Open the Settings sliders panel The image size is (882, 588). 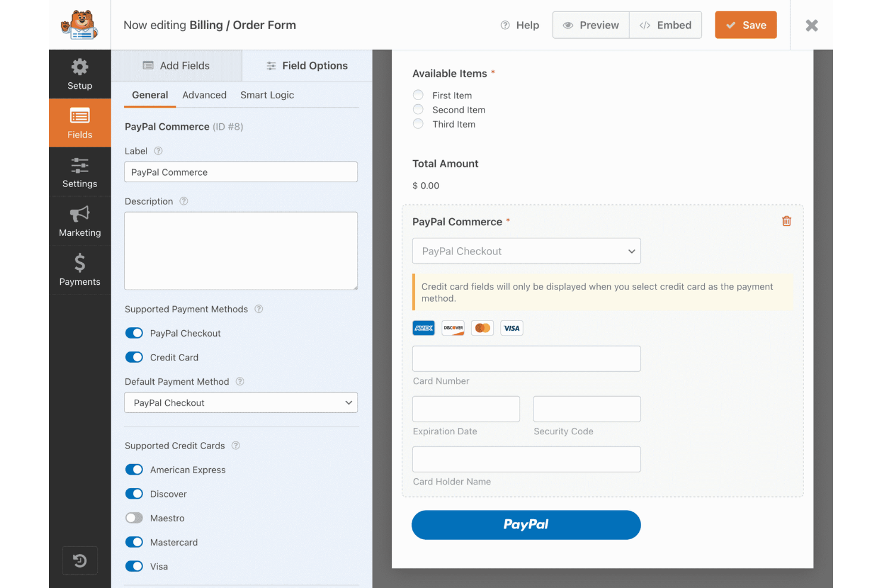[80, 172]
